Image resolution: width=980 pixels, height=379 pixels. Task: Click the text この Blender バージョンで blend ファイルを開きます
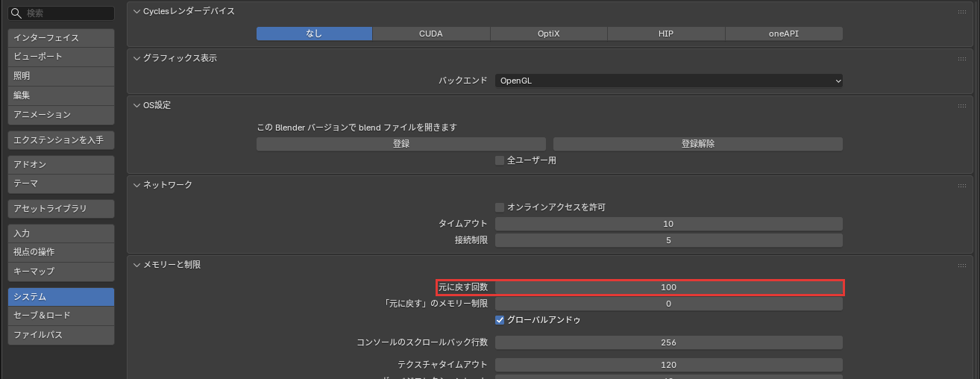[x=356, y=128]
